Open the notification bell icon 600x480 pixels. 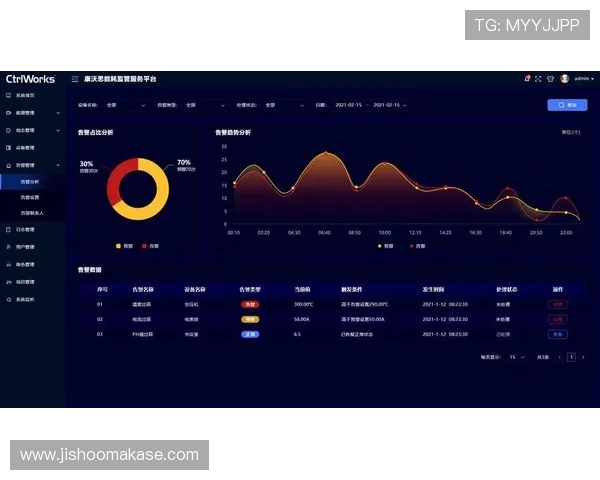[x=527, y=79]
